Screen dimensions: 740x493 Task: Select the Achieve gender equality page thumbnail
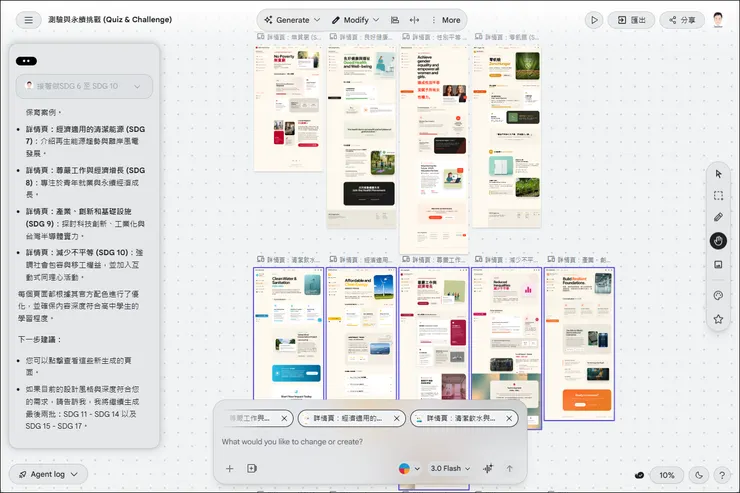[x=434, y=150]
